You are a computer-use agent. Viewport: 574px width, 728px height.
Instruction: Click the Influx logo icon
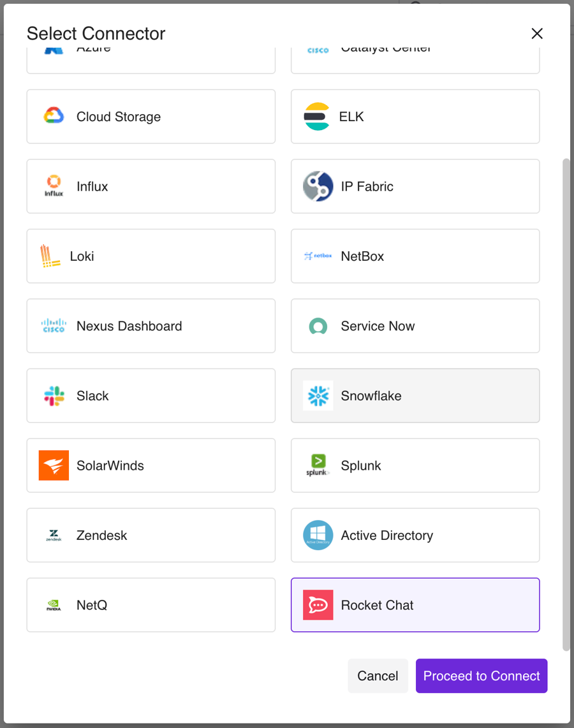[54, 186]
